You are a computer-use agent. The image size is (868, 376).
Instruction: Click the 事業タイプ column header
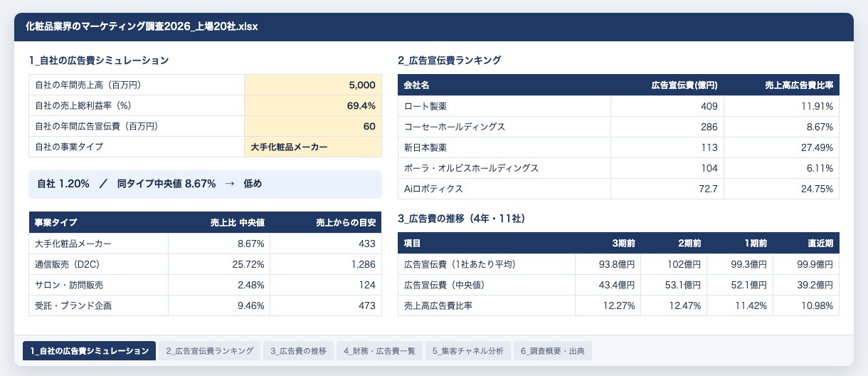(x=98, y=222)
